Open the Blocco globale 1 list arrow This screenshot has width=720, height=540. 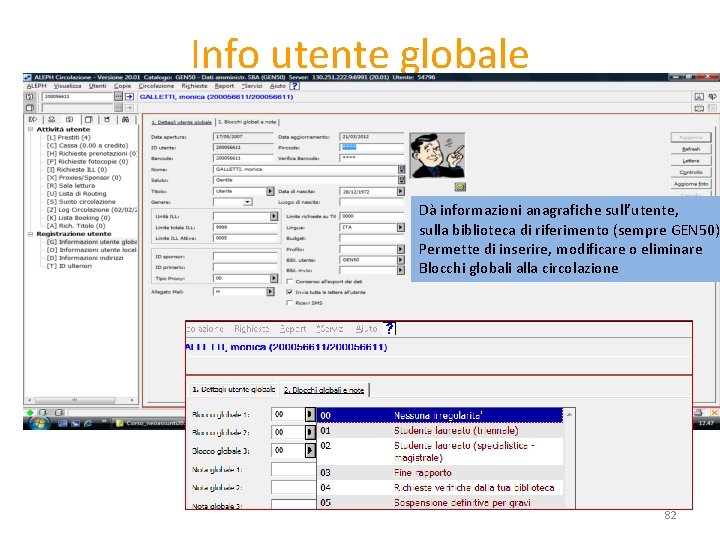click(x=310, y=415)
